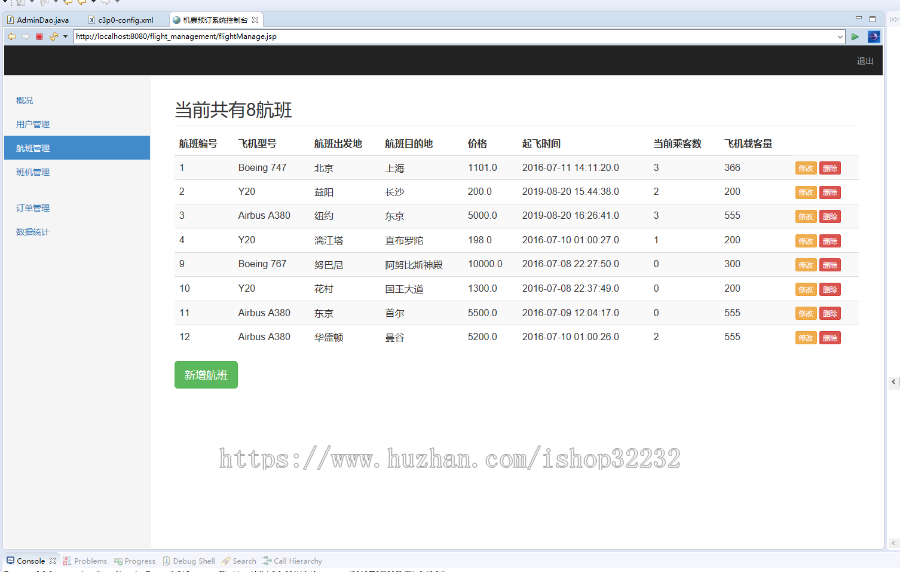The image size is (900, 572).
Task: Switch to the Call Hierarchy tab
Action: (293, 561)
